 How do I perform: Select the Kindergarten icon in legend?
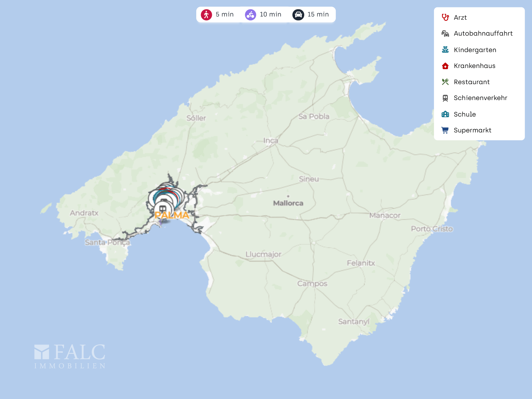pyautogui.click(x=445, y=50)
